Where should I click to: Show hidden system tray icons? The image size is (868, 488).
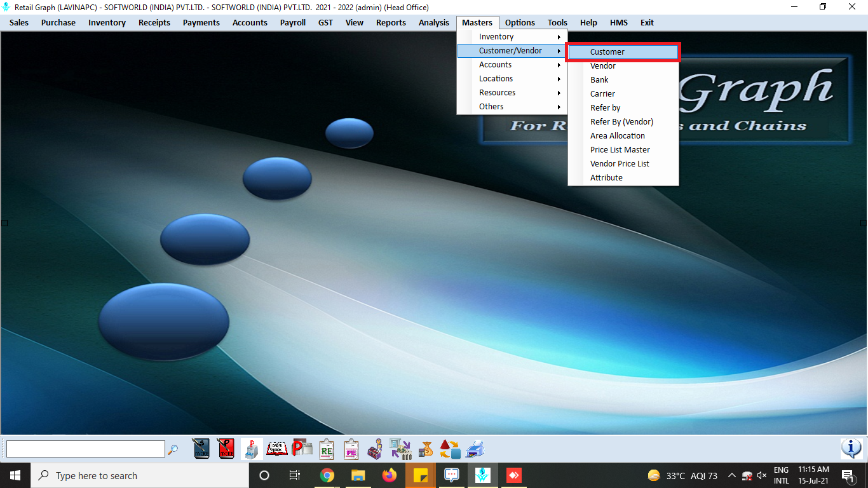pyautogui.click(x=731, y=475)
